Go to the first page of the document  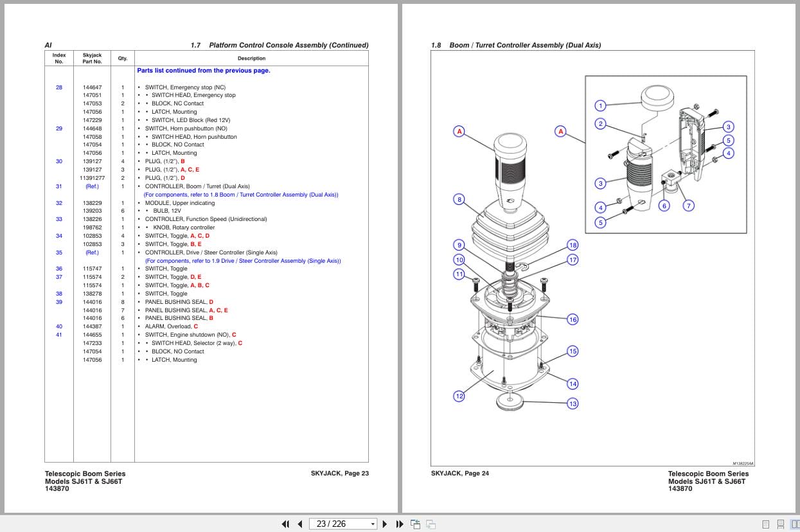286,524
